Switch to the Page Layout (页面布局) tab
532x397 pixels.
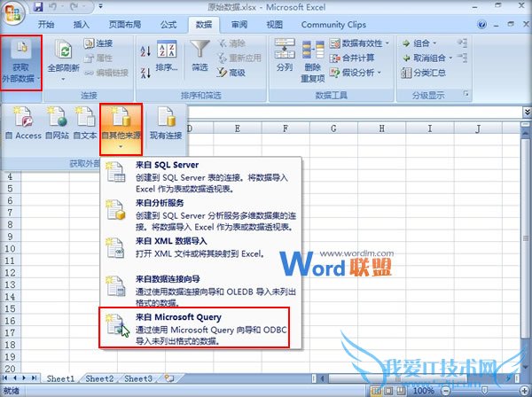point(124,25)
